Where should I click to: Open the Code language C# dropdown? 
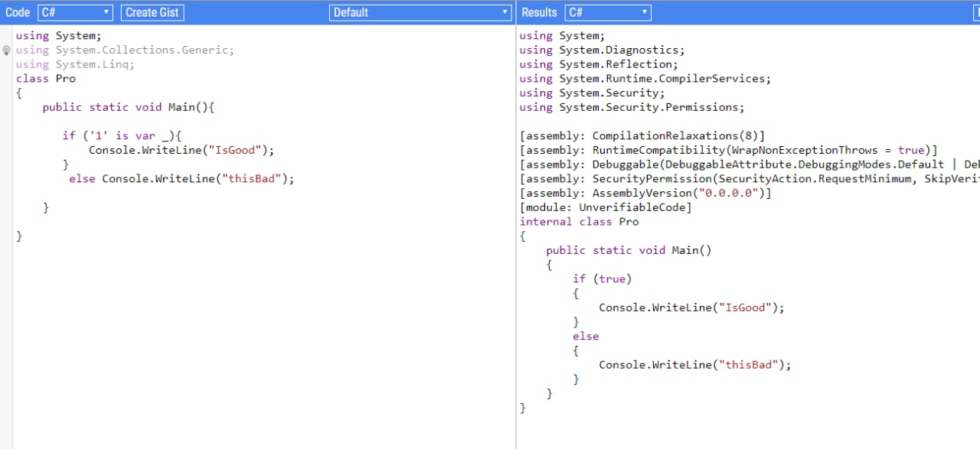pyautogui.click(x=75, y=12)
